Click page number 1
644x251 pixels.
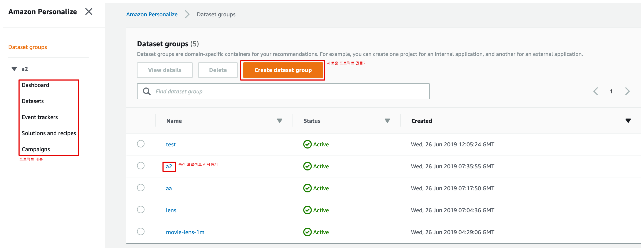(612, 92)
